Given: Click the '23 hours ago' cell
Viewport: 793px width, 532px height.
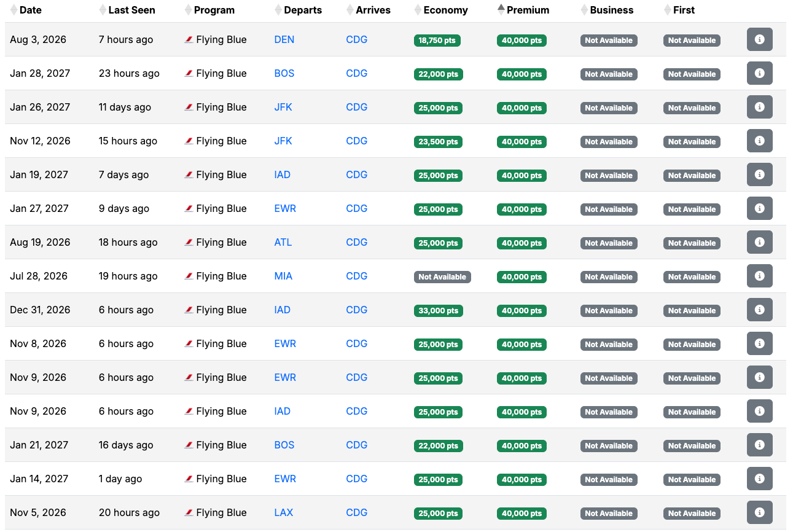Looking at the screenshot, I should click(129, 73).
